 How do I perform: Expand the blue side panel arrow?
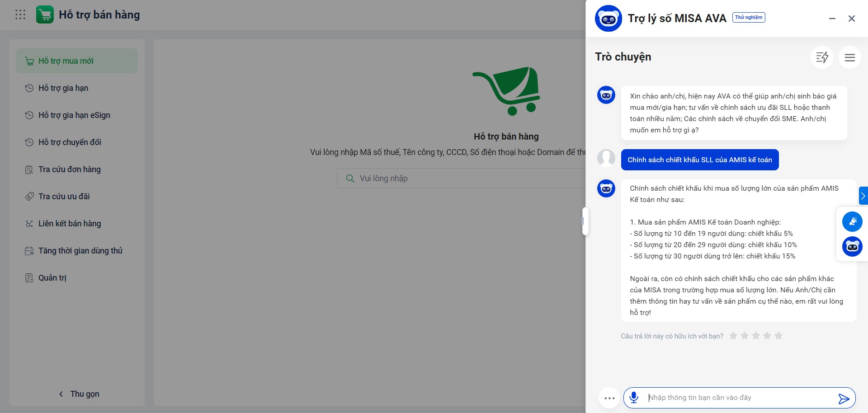pyautogui.click(x=863, y=196)
